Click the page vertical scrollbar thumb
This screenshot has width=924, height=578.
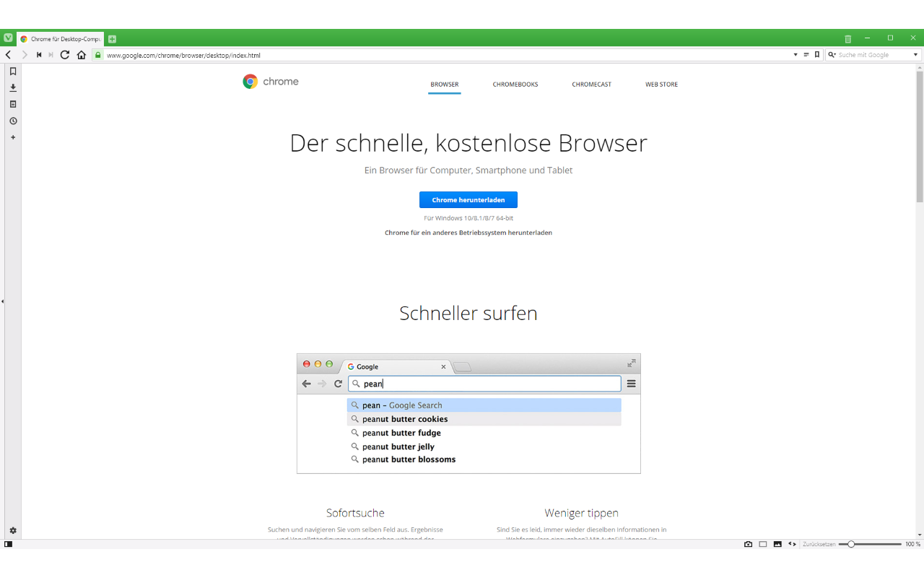pos(920,137)
